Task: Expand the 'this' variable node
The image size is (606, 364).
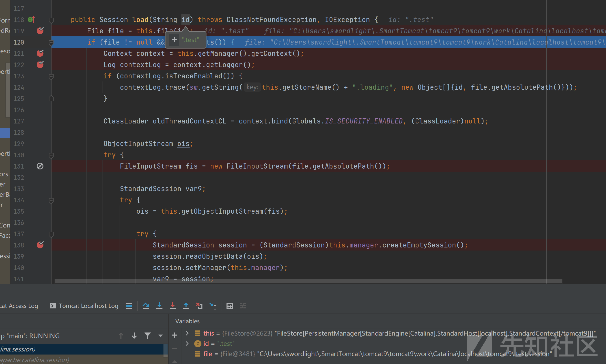Action: click(x=187, y=333)
